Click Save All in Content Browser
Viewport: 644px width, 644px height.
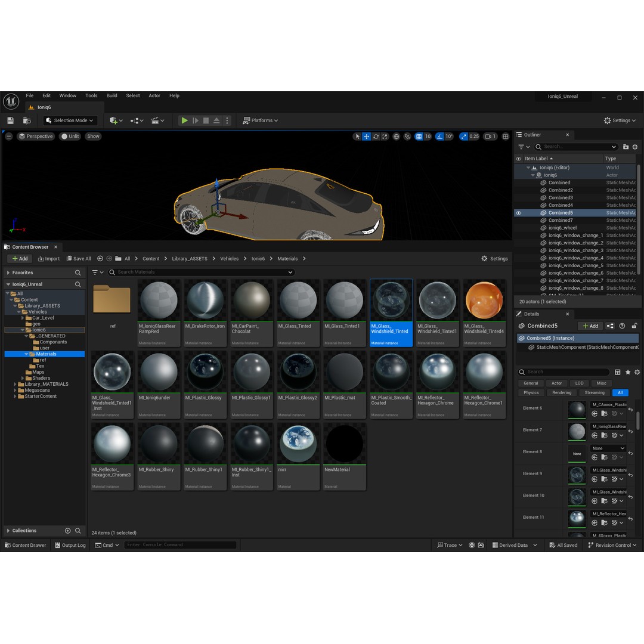click(x=79, y=259)
